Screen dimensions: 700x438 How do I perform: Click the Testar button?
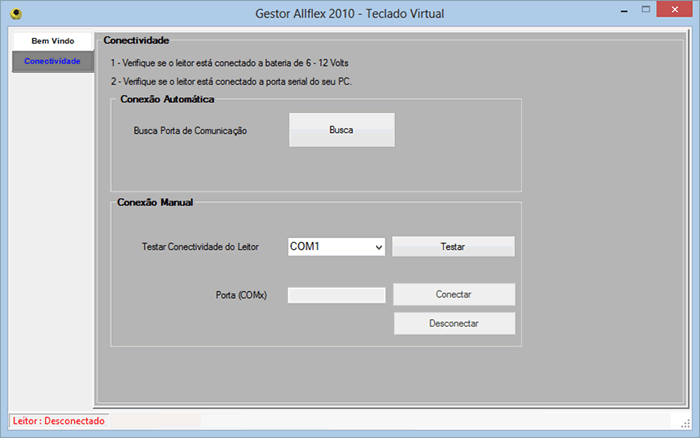[x=453, y=246]
